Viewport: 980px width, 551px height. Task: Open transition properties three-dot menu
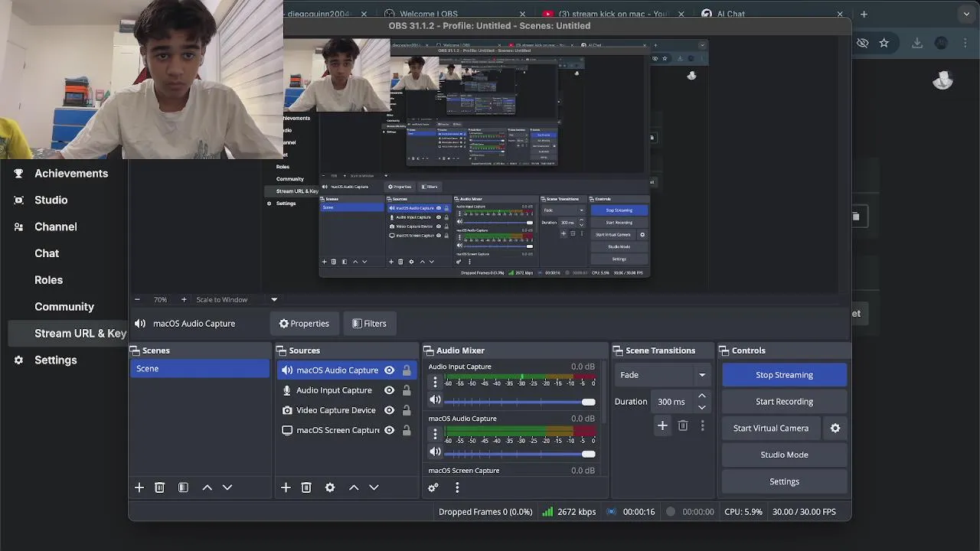point(702,425)
